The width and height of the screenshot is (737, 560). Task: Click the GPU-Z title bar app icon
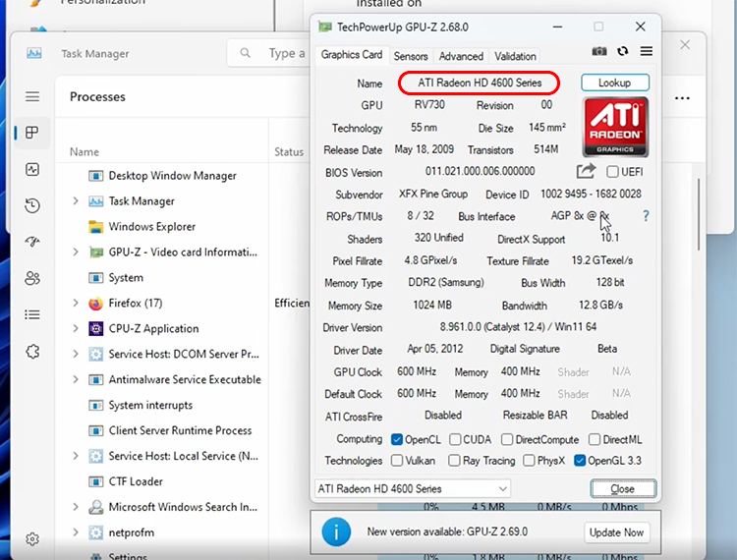pyautogui.click(x=325, y=28)
